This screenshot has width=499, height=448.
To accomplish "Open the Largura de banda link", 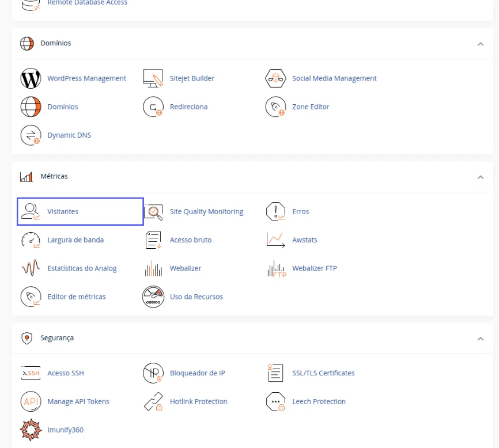I will 75,240.
